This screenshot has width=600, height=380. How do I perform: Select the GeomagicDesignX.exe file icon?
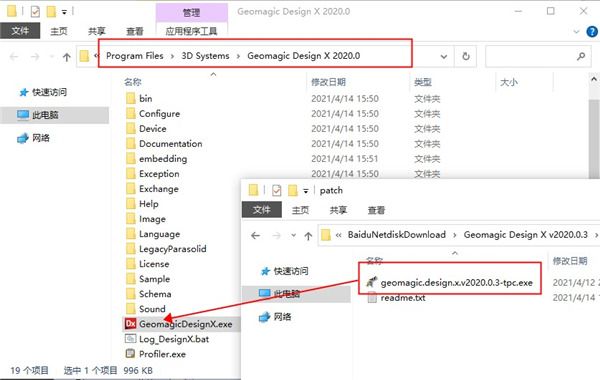pyautogui.click(x=130, y=324)
